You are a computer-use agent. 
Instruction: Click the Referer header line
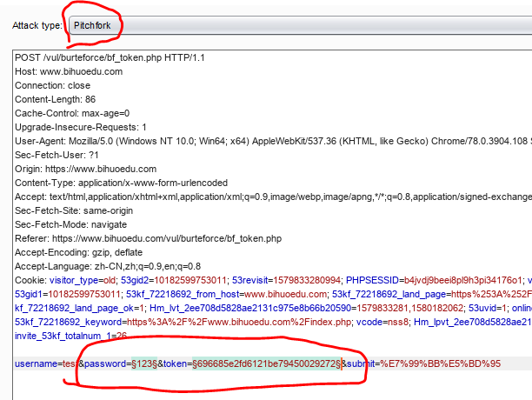pos(149,238)
